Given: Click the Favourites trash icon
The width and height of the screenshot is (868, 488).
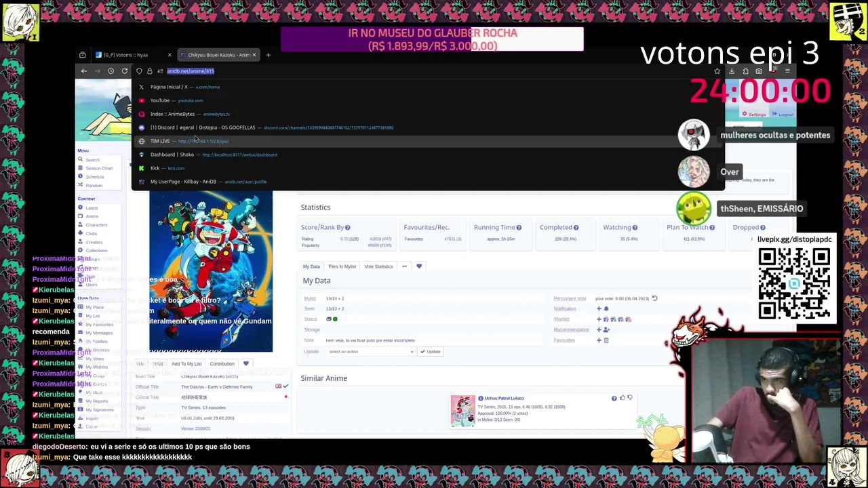Looking at the screenshot, I should point(606,340).
